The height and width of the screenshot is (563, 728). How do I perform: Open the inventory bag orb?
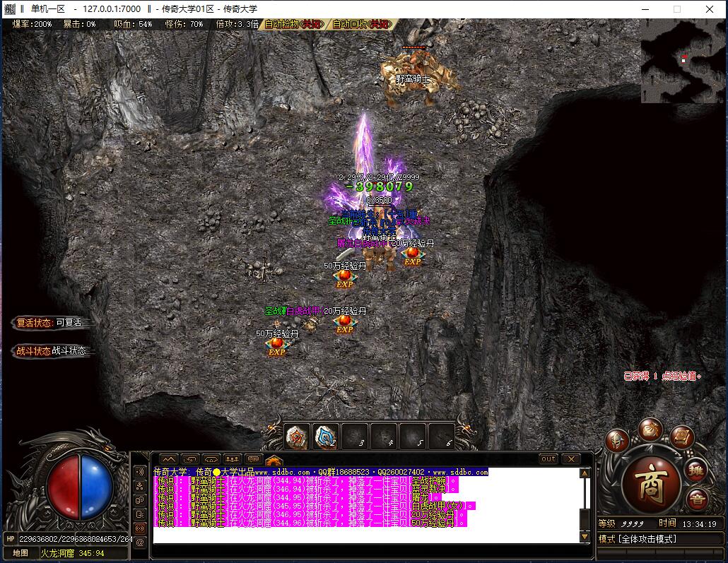(x=650, y=429)
